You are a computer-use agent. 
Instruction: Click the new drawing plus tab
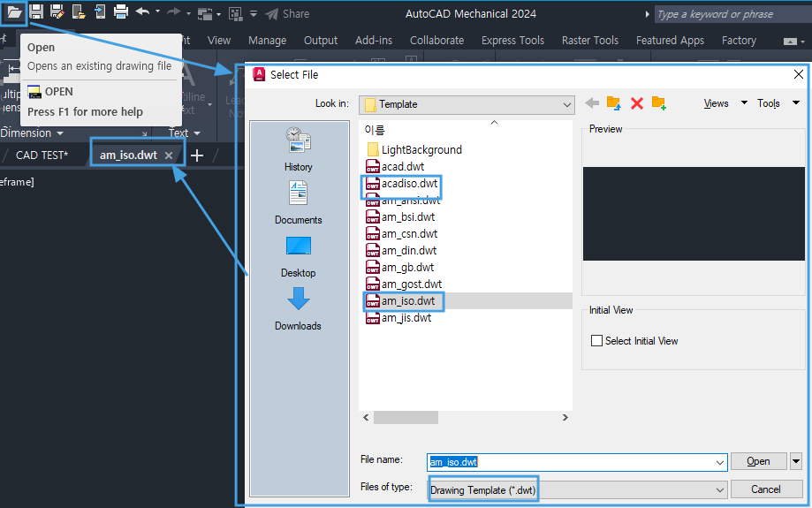197,155
